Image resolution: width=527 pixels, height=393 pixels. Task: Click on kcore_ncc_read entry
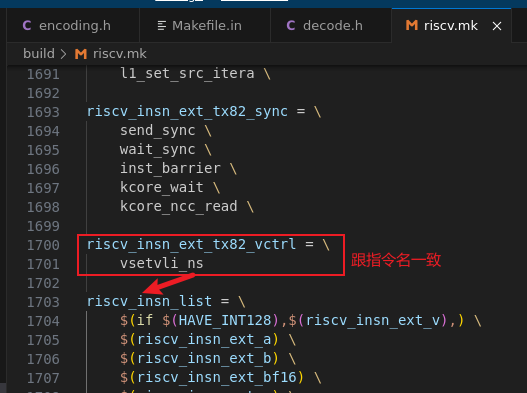tap(179, 206)
